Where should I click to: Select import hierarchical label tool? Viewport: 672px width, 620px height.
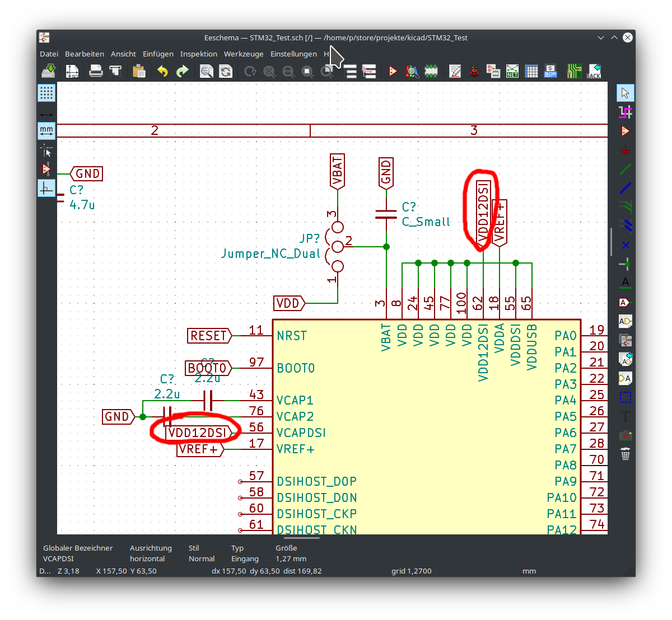pyautogui.click(x=626, y=359)
